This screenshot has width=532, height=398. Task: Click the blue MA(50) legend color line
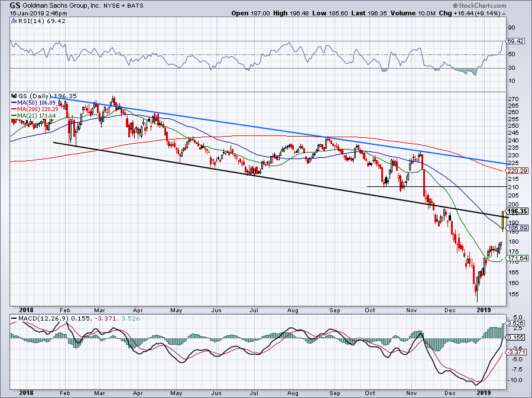[x=14, y=103]
